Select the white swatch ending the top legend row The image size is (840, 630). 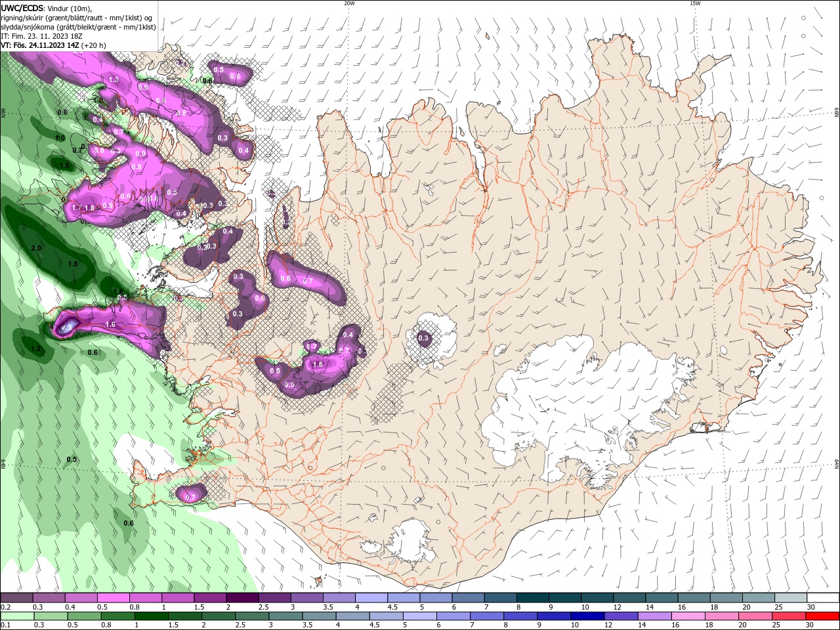(823, 598)
